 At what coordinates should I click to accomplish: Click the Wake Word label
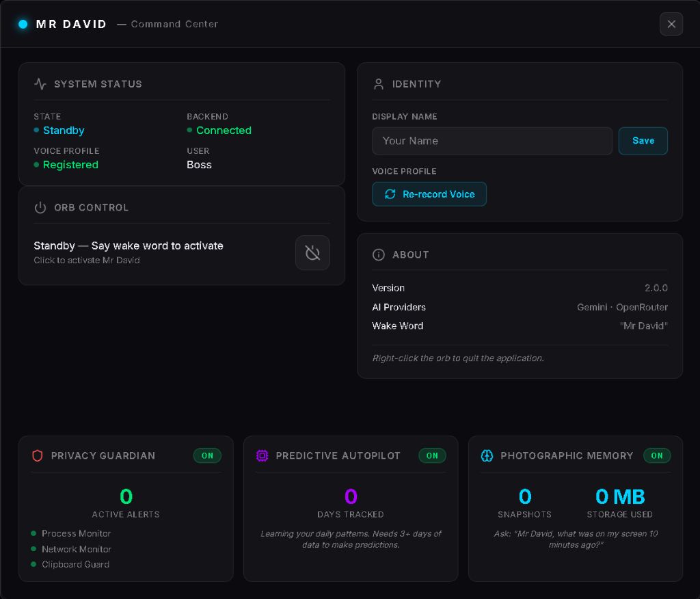[397, 326]
